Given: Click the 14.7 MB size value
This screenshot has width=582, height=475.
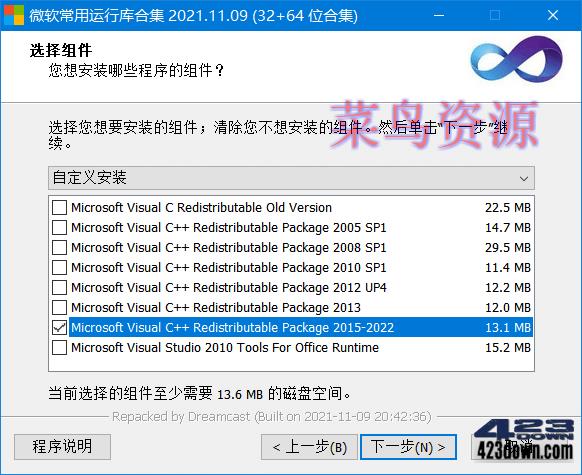Looking at the screenshot, I should coord(508,227).
